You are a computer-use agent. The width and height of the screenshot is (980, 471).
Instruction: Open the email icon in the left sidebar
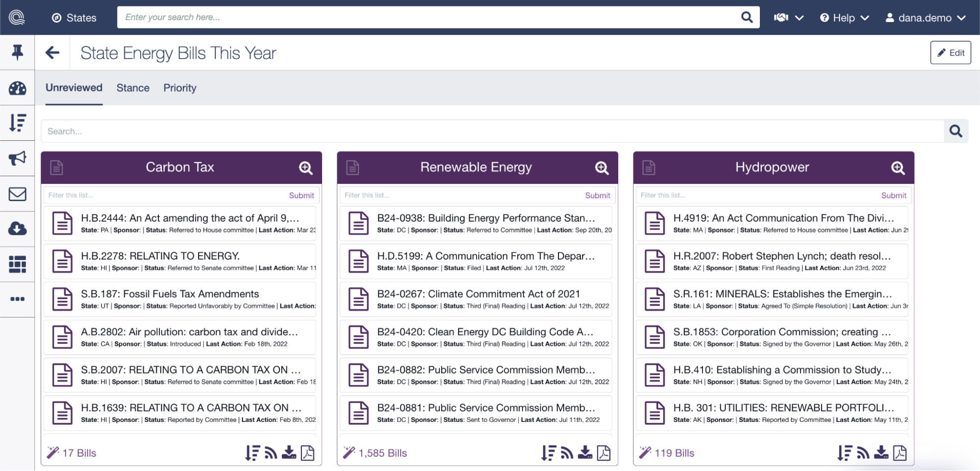(17, 194)
